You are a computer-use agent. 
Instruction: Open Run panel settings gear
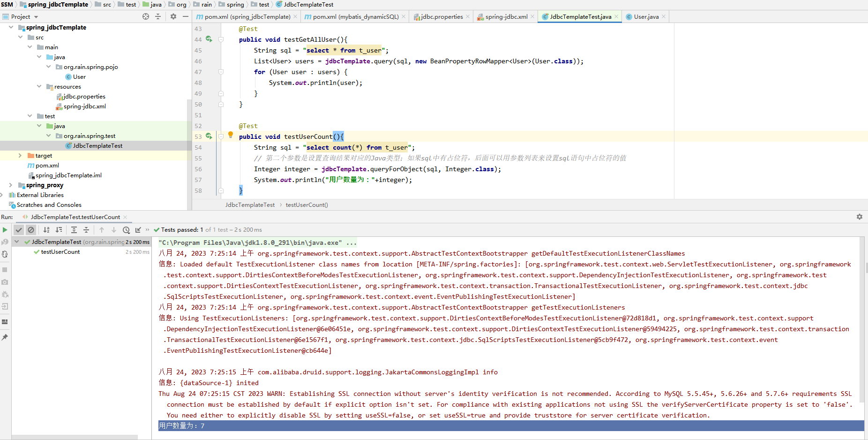click(859, 217)
